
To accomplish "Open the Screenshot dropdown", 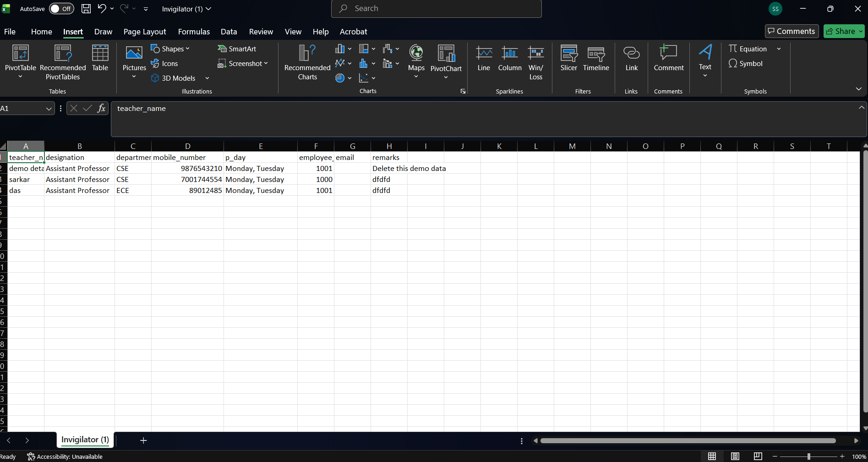I will (x=266, y=64).
